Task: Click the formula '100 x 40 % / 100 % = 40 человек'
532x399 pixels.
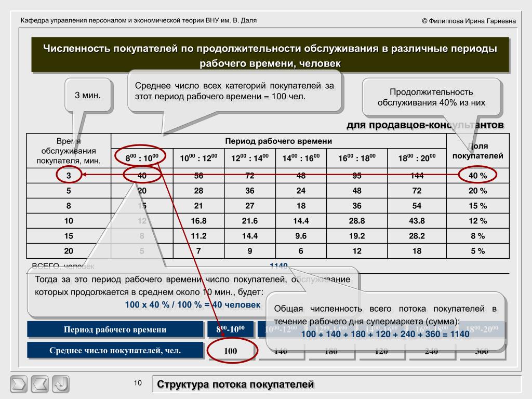Action: [x=193, y=304]
